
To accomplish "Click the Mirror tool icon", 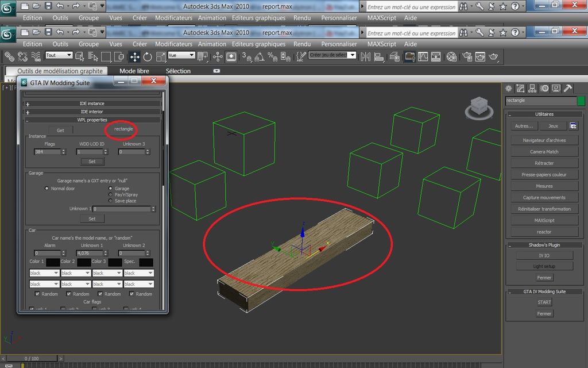I will pos(365,57).
